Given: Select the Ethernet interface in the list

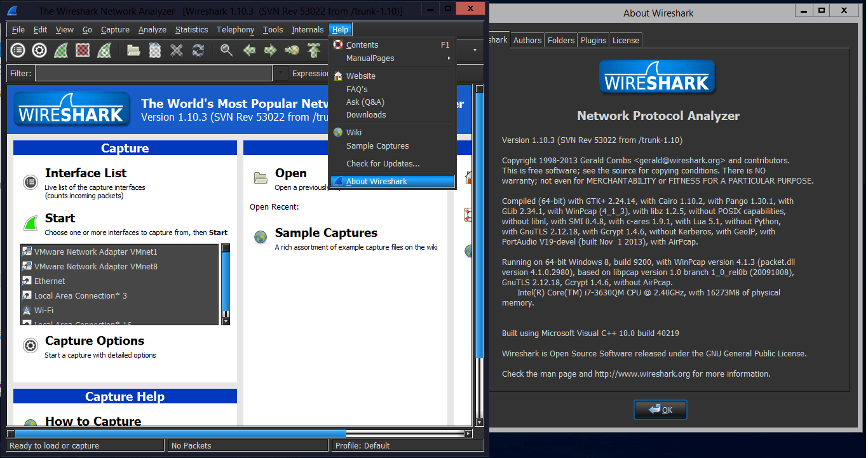Looking at the screenshot, I should (121, 281).
